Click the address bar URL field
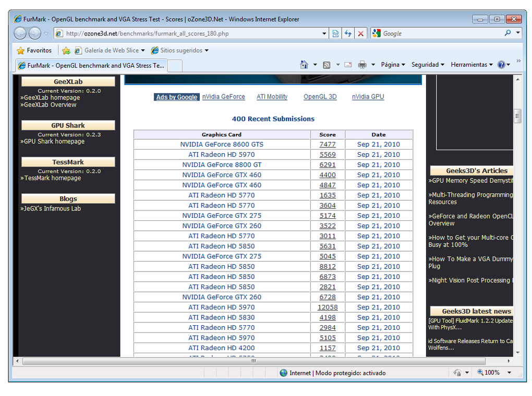This screenshot has height=396, width=532. pyautogui.click(x=188, y=33)
